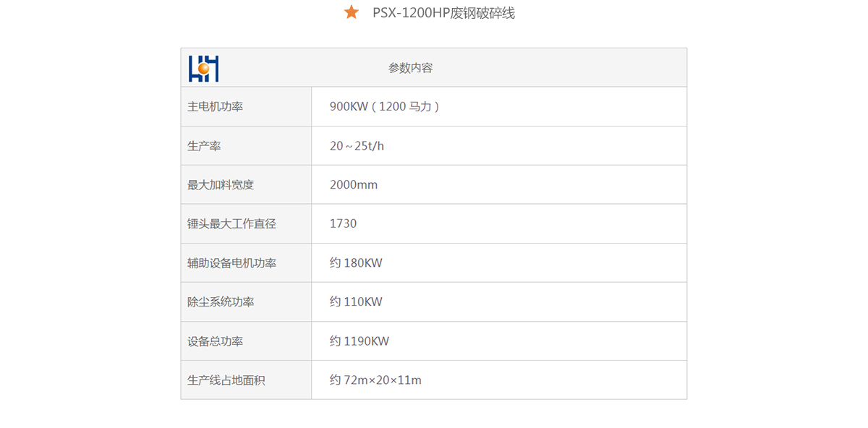The image size is (868, 428).
Task: Select the 除尘系统功率 row label
Action: pyautogui.click(x=221, y=302)
